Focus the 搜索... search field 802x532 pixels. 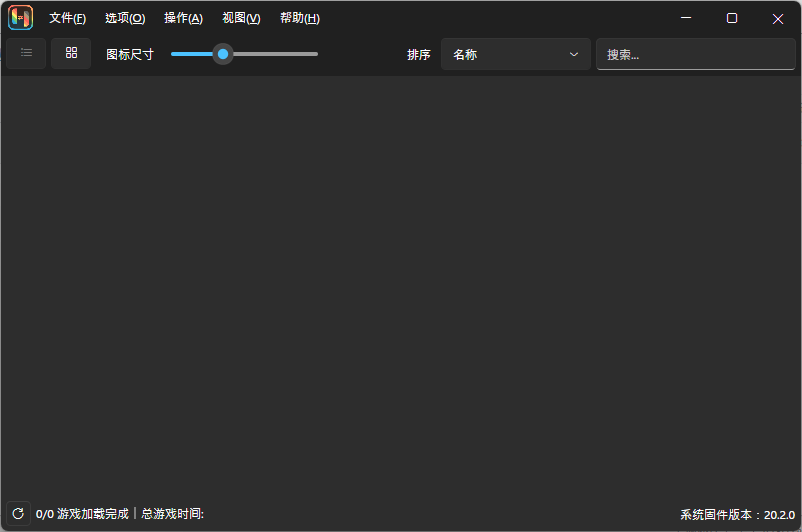tap(695, 55)
